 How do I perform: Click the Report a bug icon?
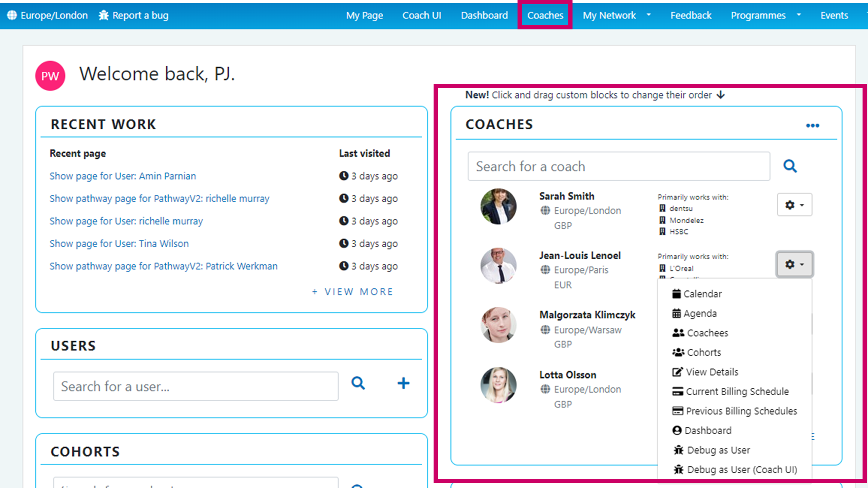pyautogui.click(x=104, y=16)
